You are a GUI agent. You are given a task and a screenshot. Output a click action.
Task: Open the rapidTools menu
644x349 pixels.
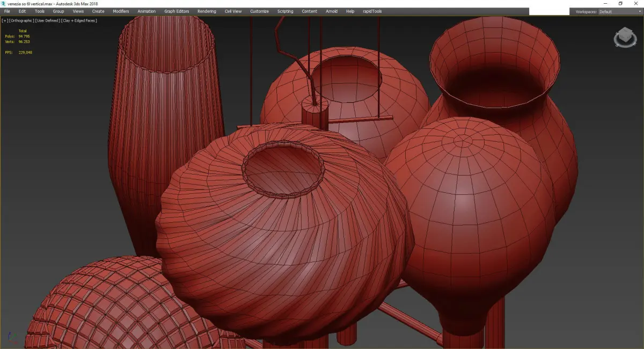click(x=371, y=11)
